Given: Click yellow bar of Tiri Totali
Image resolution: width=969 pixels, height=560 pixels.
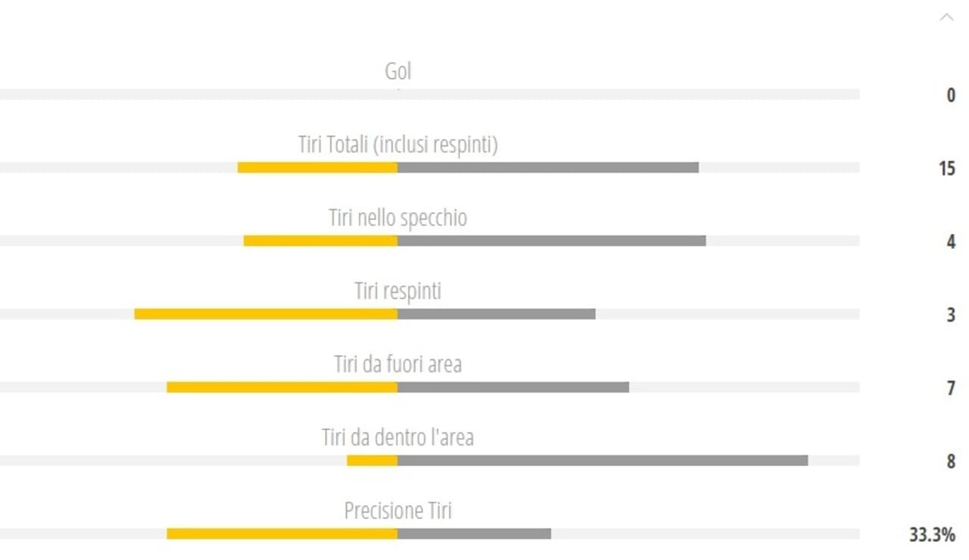Looking at the screenshot, I should [317, 167].
